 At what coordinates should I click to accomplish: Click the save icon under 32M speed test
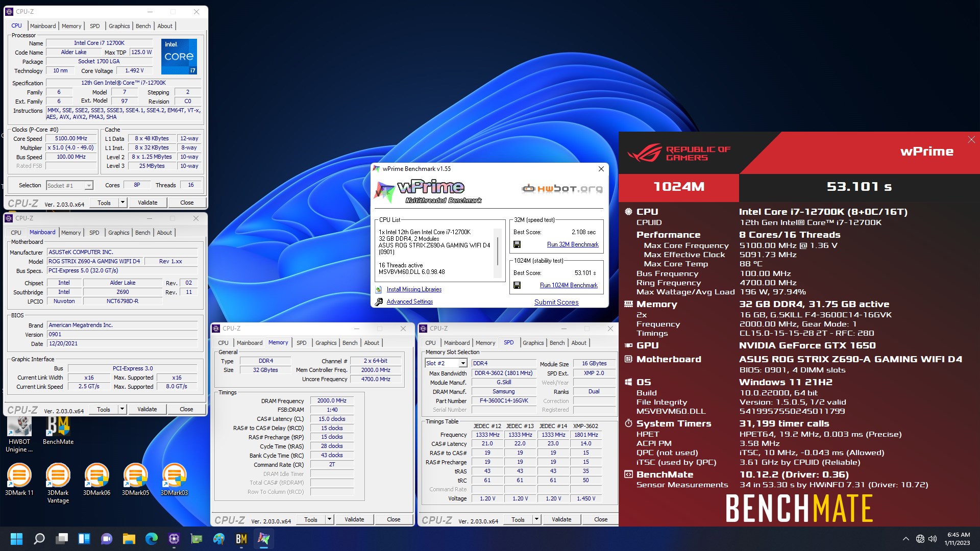517,244
